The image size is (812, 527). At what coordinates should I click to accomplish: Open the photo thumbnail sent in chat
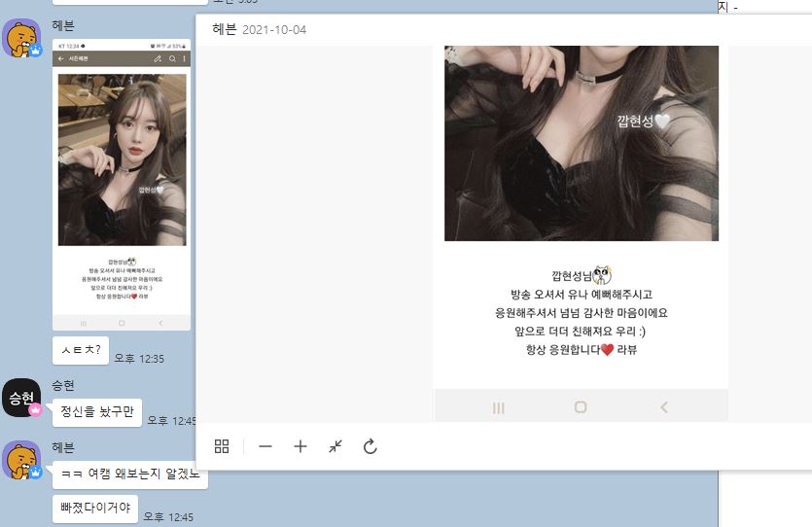pyautogui.click(x=122, y=185)
